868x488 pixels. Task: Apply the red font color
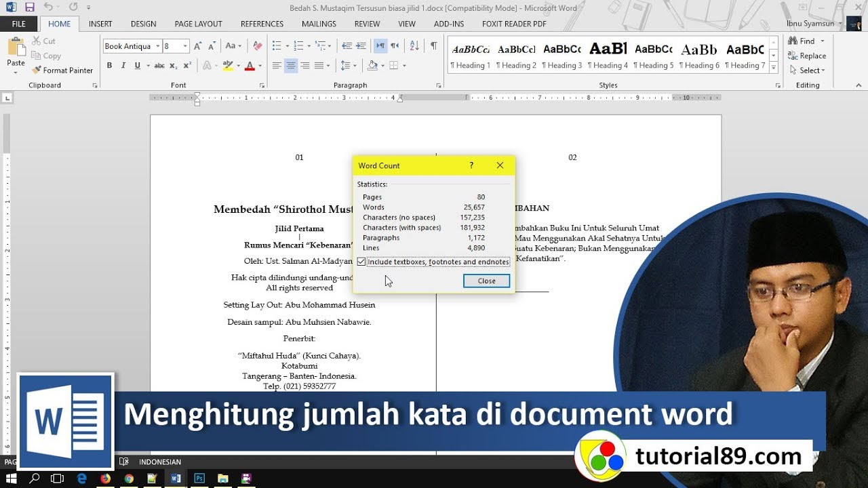[x=249, y=66]
